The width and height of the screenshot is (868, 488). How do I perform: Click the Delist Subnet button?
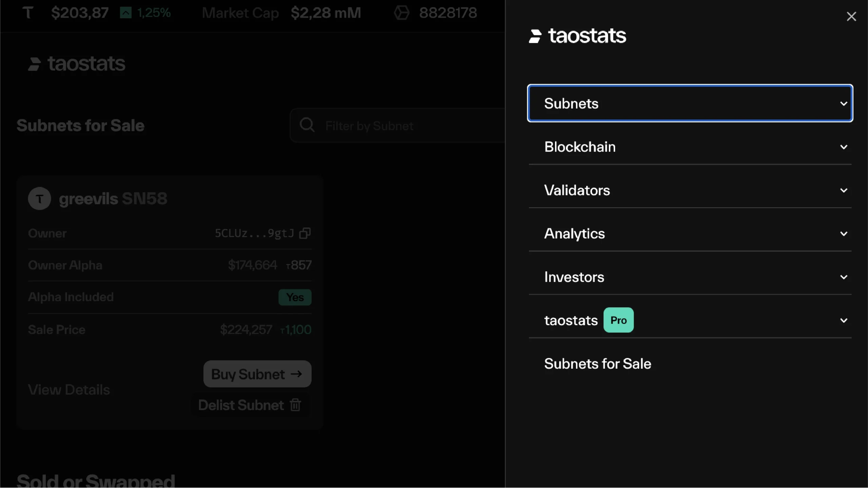click(250, 405)
